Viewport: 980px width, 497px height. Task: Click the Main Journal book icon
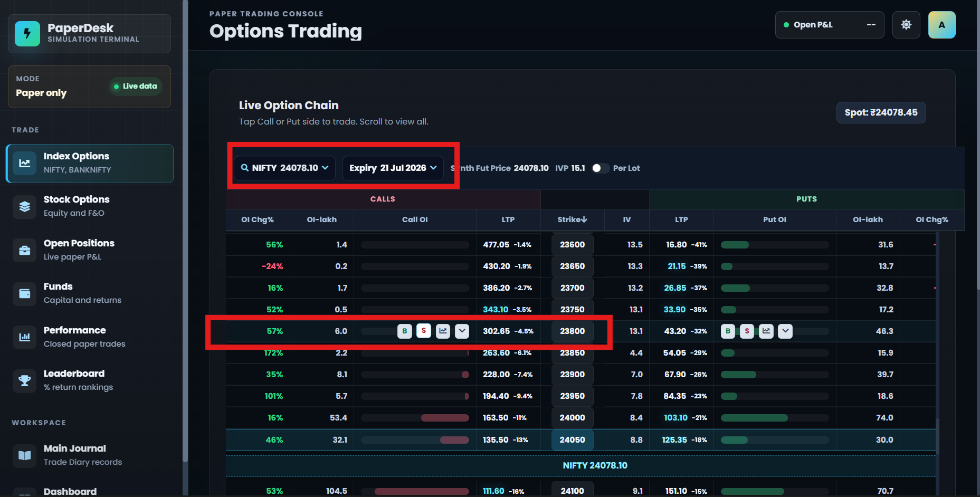25,455
